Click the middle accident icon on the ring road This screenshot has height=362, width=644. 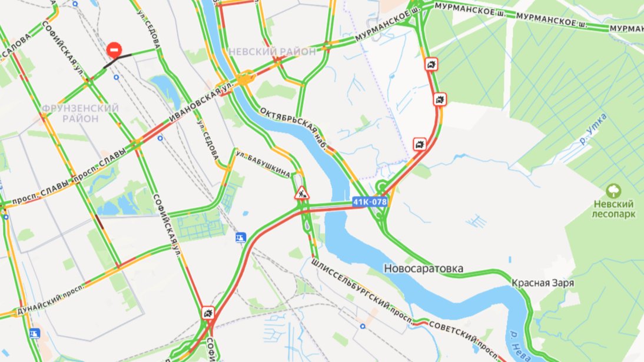click(x=440, y=99)
